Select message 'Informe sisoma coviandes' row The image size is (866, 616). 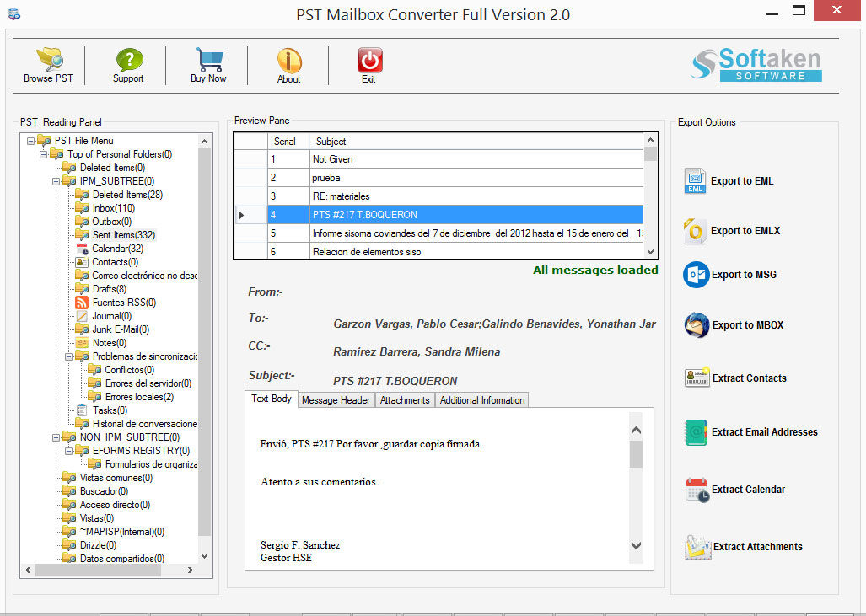click(439, 233)
